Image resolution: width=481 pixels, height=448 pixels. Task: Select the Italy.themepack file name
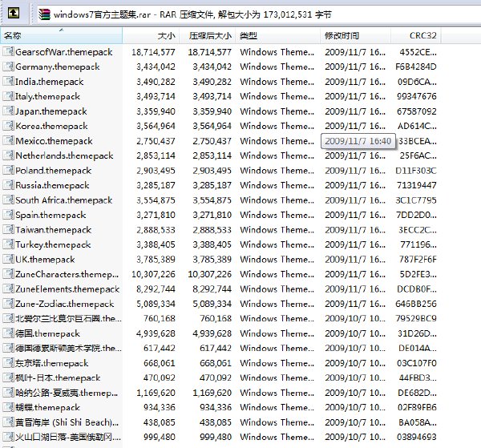(47, 97)
